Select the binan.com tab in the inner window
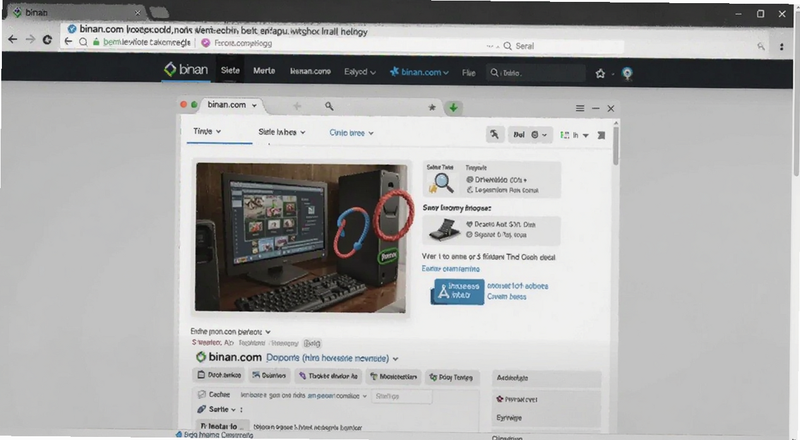 pyautogui.click(x=226, y=105)
